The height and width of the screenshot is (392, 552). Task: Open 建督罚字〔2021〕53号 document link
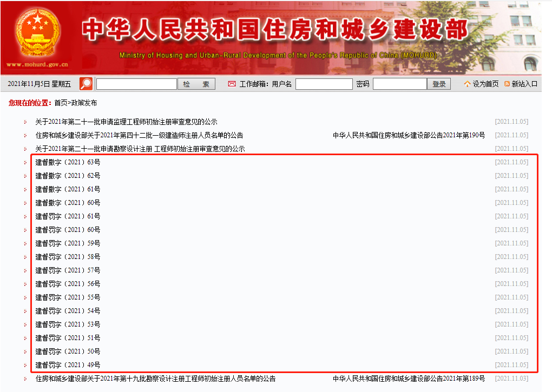click(x=68, y=324)
